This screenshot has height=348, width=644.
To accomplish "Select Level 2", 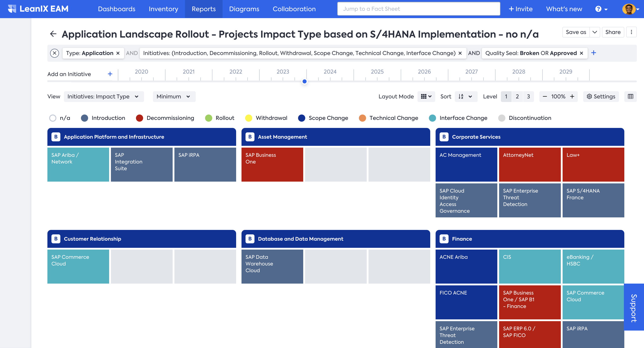I will click(517, 96).
